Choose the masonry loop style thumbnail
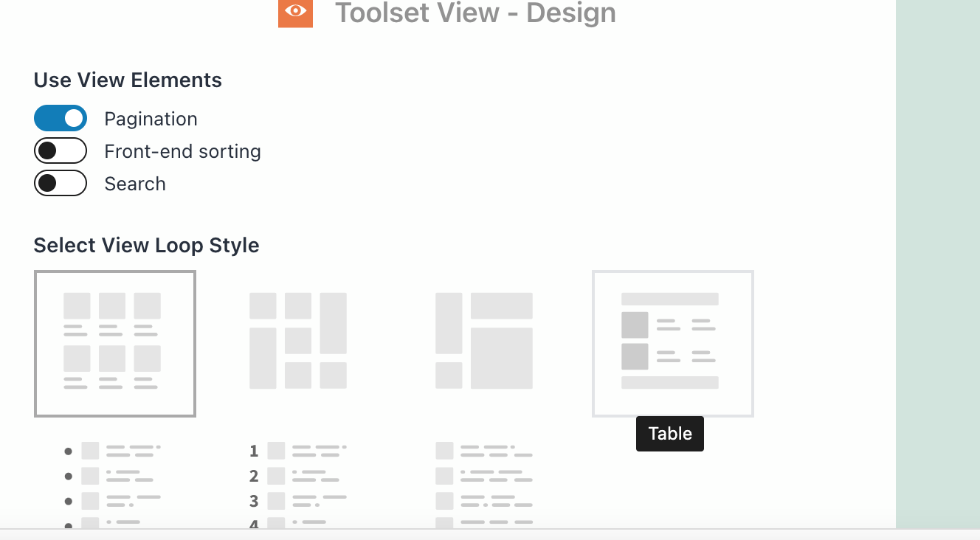The width and height of the screenshot is (980, 540). tap(298, 341)
